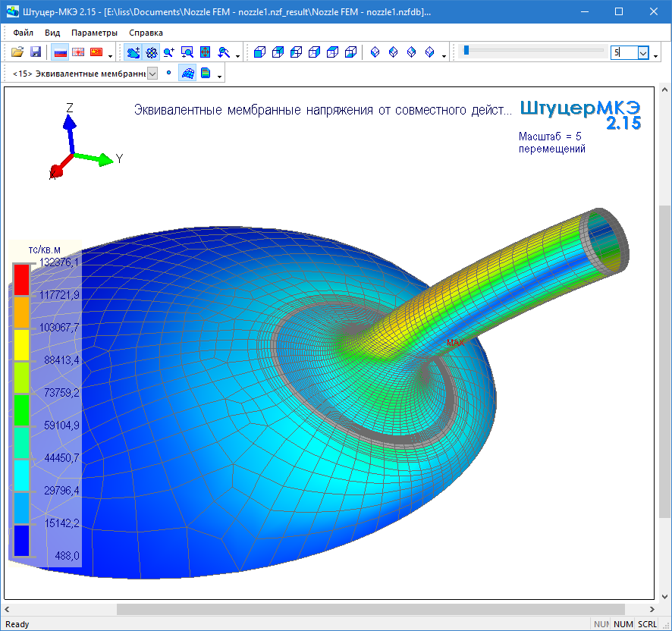Toggle the color legend display button
The width and height of the screenshot is (672, 631).
pos(206,74)
